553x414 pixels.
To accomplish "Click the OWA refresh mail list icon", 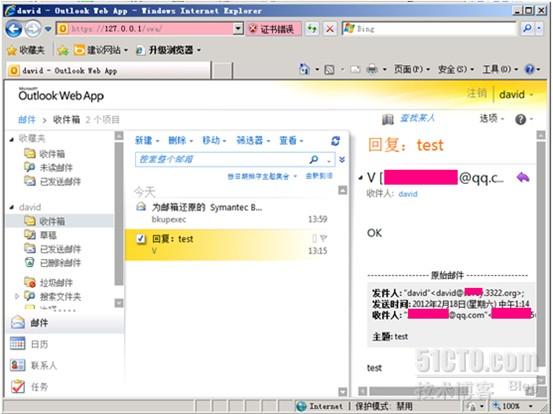I will coord(335,141).
